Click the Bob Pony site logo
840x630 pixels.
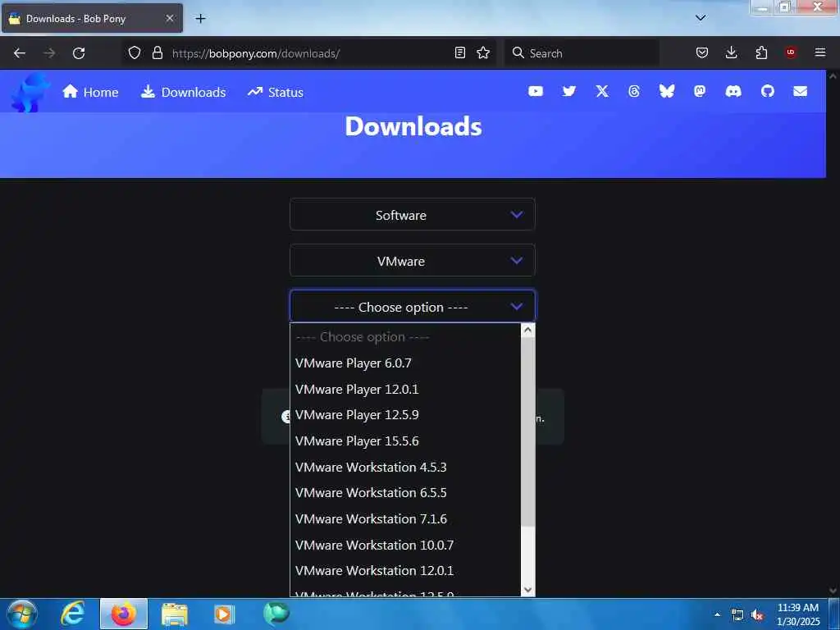[x=30, y=93]
